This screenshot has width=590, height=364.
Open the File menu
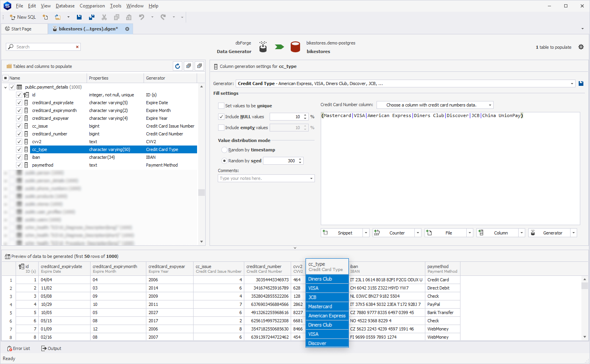click(x=20, y=6)
